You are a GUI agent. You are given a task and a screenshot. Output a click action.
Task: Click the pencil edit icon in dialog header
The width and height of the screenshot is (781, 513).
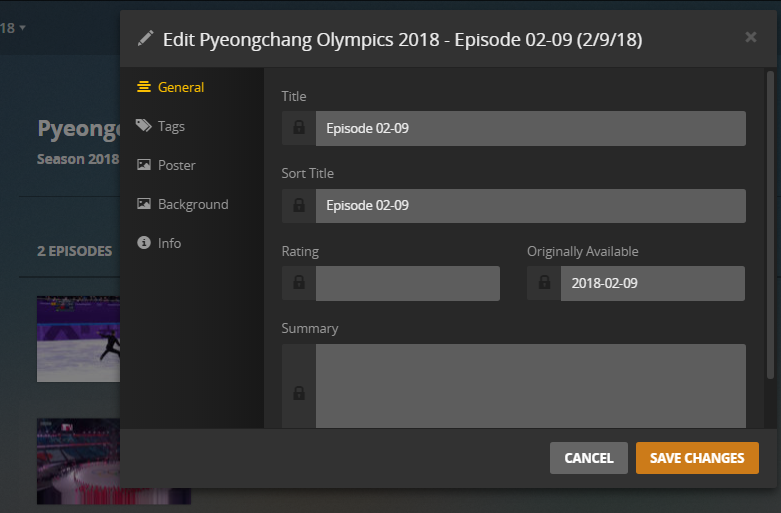click(x=145, y=38)
